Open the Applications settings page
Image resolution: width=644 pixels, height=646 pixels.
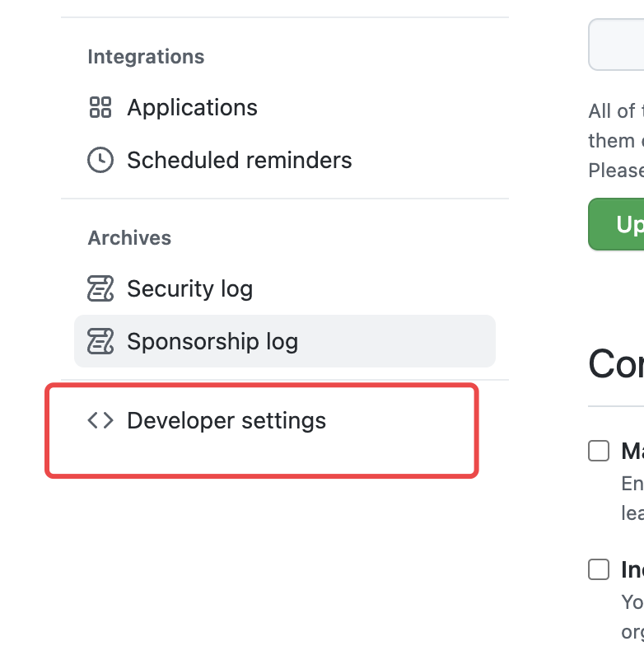click(x=192, y=107)
